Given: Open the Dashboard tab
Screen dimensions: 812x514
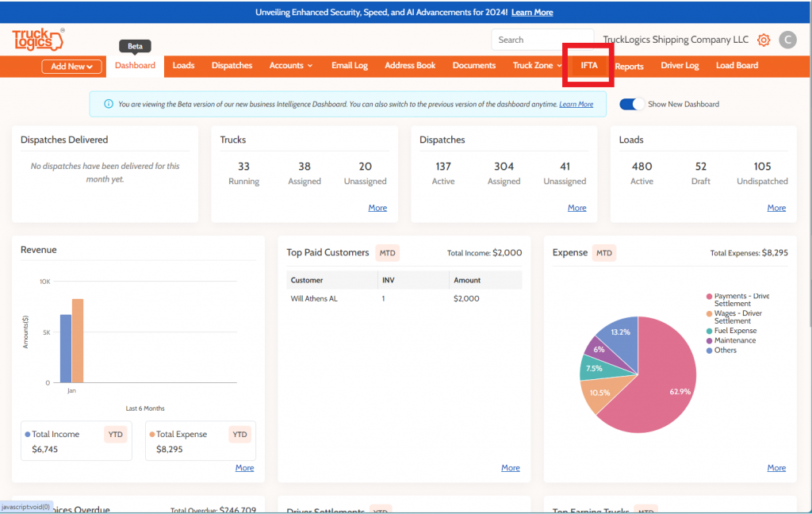Looking at the screenshot, I should [135, 66].
